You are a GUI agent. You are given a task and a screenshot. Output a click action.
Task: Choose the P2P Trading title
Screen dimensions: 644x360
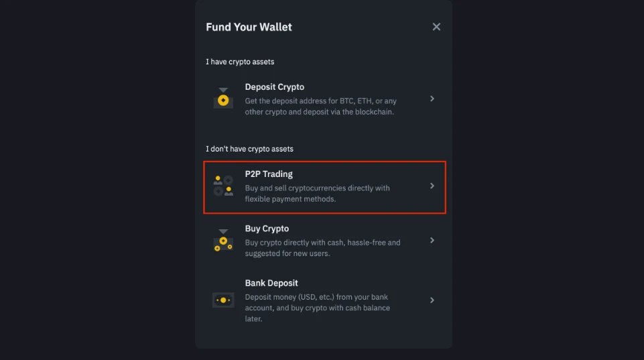click(269, 174)
